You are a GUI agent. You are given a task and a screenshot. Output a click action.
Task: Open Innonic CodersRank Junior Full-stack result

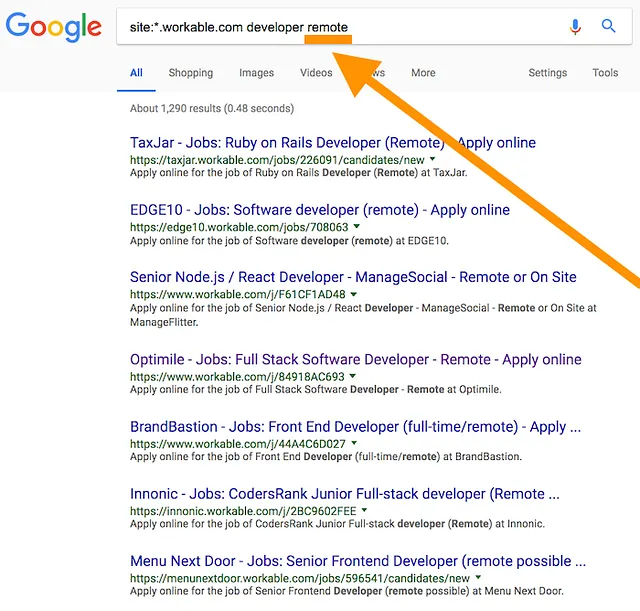click(345, 494)
